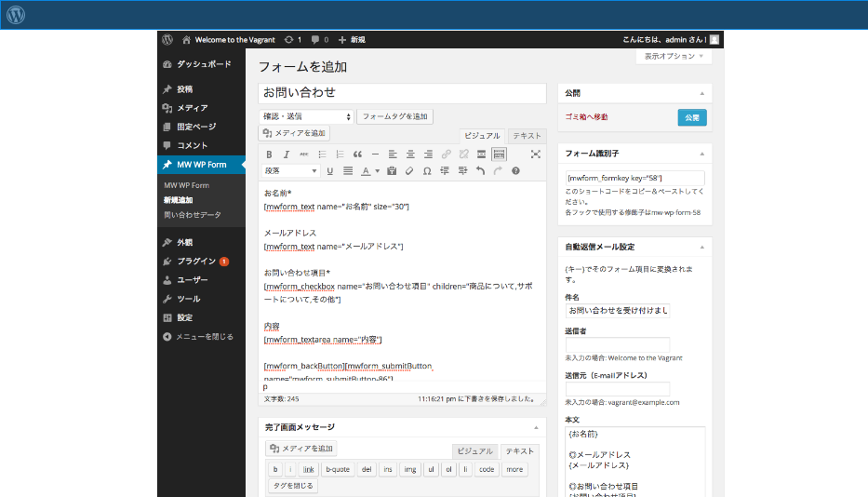Open プラグイン in the admin sidebar
This screenshot has height=497, width=868.
196,262
